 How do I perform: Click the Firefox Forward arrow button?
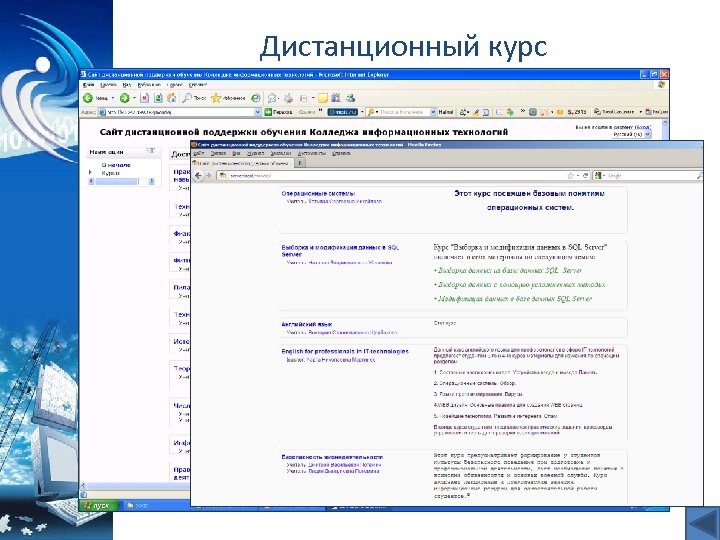pyautogui.click(x=208, y=175)
